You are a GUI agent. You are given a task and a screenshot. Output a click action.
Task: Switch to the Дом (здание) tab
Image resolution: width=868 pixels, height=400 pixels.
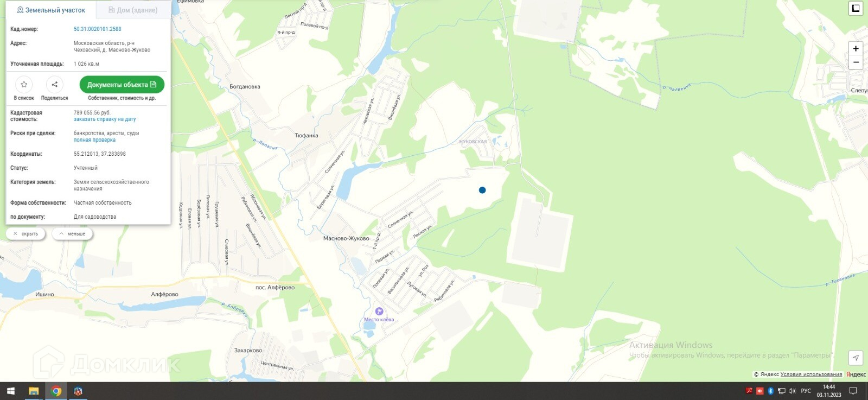(x=133, y=10)
